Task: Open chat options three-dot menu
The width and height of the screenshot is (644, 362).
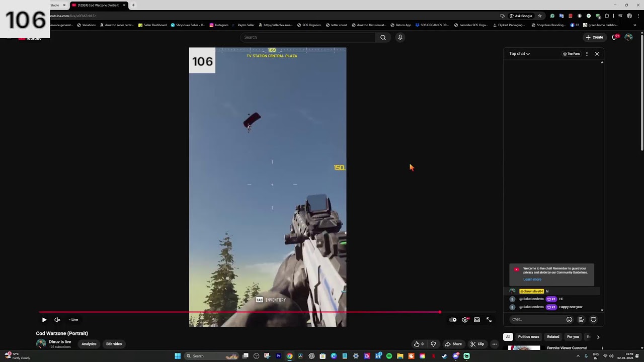Action: pos(587,54)
